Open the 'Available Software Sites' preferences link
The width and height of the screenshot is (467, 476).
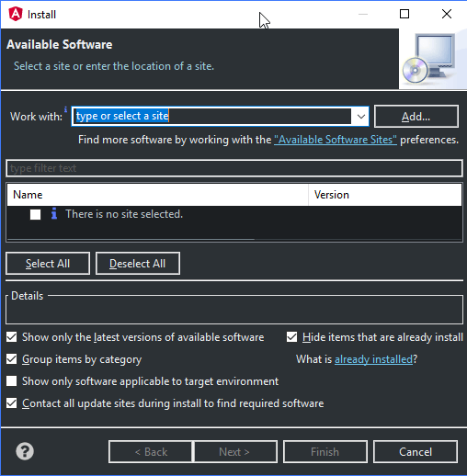point(336,140)
